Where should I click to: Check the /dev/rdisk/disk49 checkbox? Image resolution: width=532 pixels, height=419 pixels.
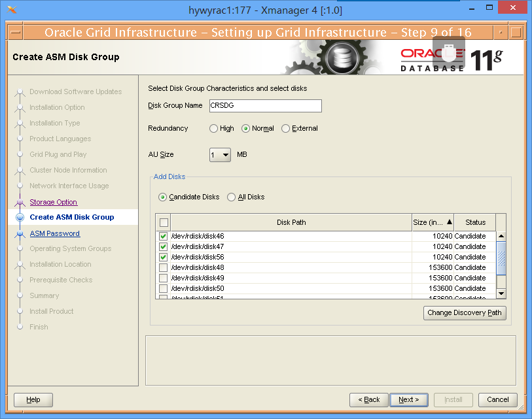pyautogui.click(x=163, y=278)
